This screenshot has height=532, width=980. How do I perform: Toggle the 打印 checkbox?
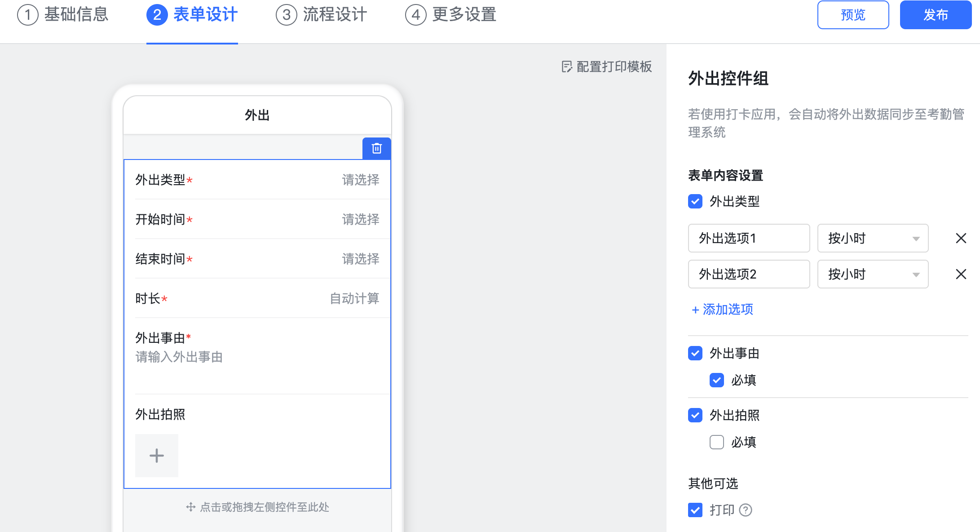pyautogui.click(x=695, y=510)
